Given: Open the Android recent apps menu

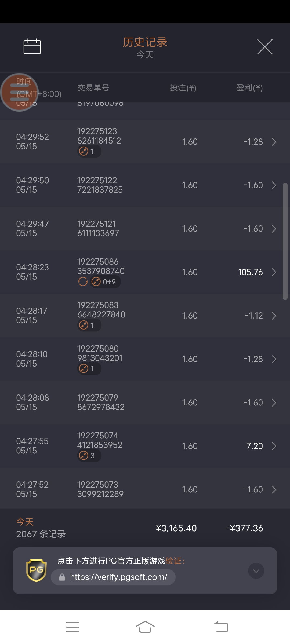Looking at the screenshot, I should pos(73,627).
